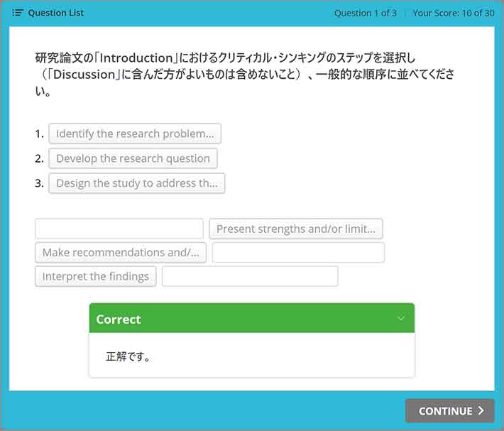Click the '正解です。' feedback text
Screen dimensions: 504x431
click(x=128, y=356)
